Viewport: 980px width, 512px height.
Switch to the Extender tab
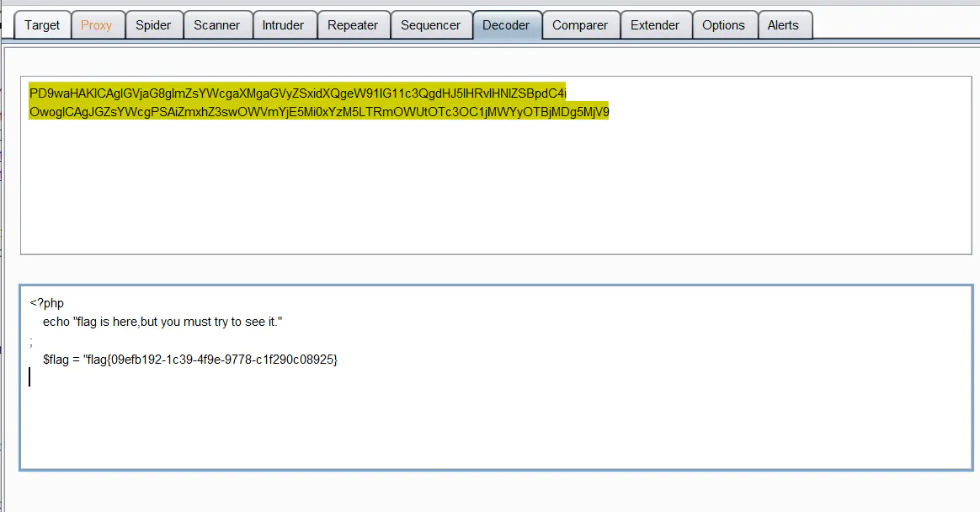pos(655,25)
